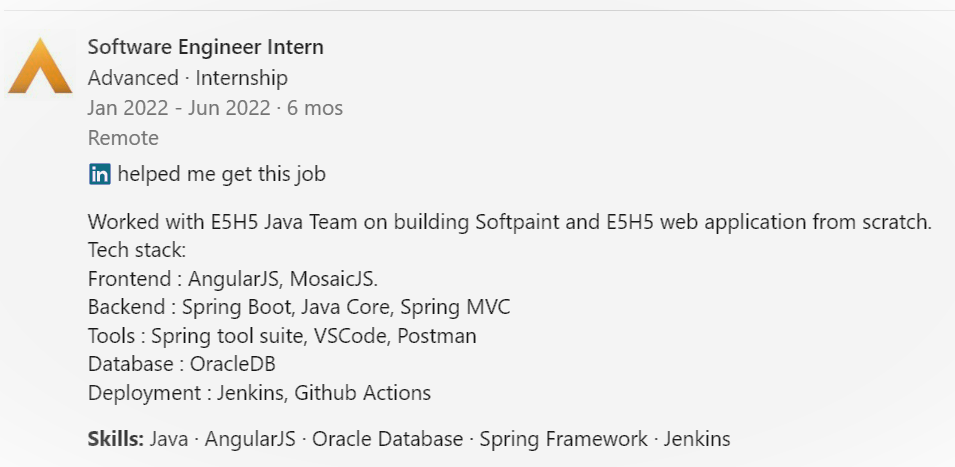This screenshot has width=955, height=467.
Task: Select the Jenkins skill
Action: coord(697,438)
